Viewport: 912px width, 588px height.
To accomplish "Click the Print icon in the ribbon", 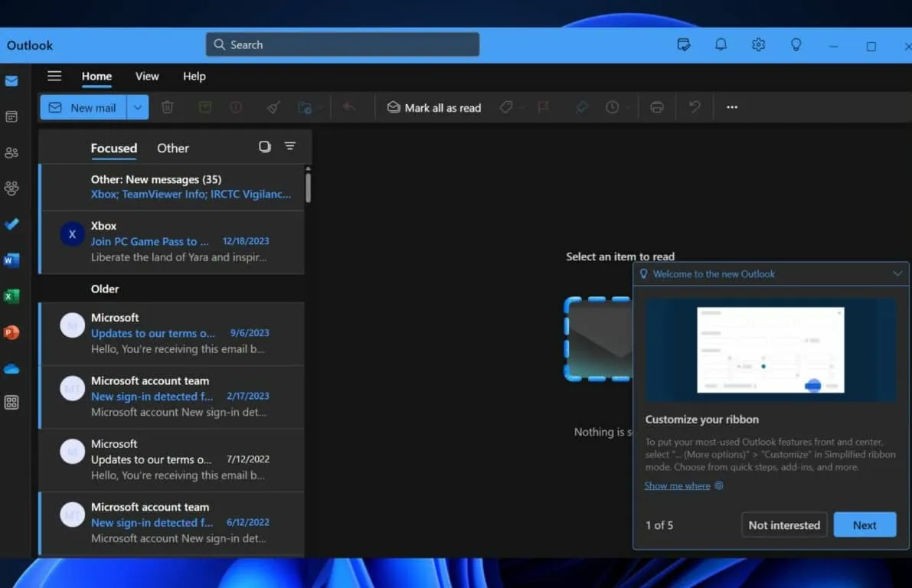I will coord(656,107).
